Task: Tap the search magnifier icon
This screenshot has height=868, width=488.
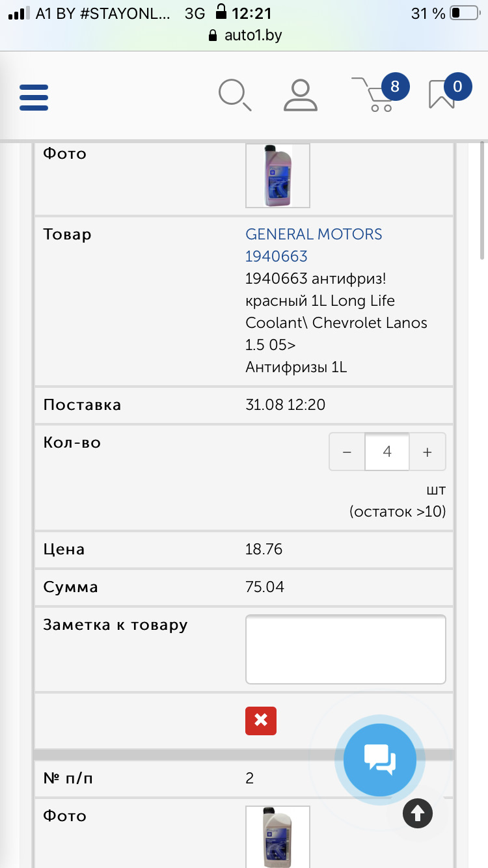Action: click(x=234, y=96)
